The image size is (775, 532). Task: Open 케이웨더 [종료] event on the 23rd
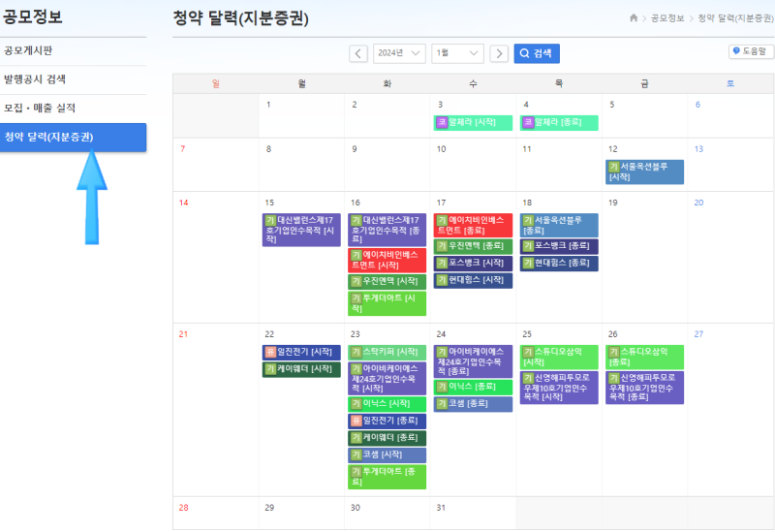click(387, 438)
